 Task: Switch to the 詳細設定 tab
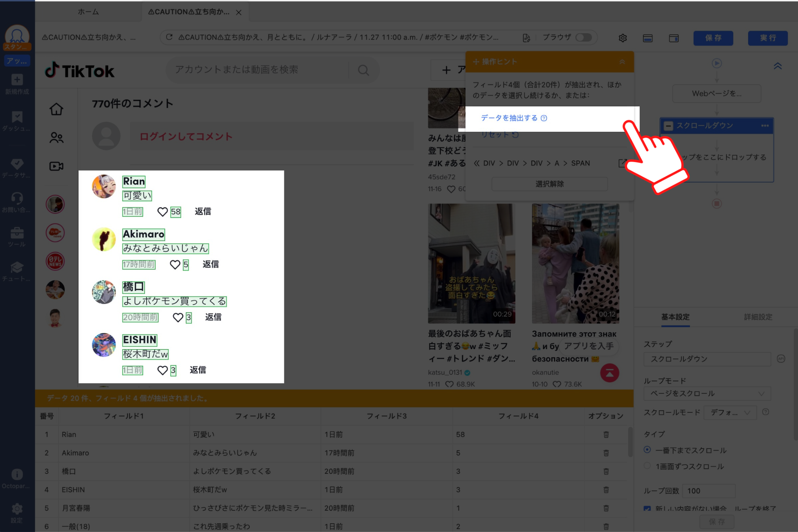click(x=758, y=317)
